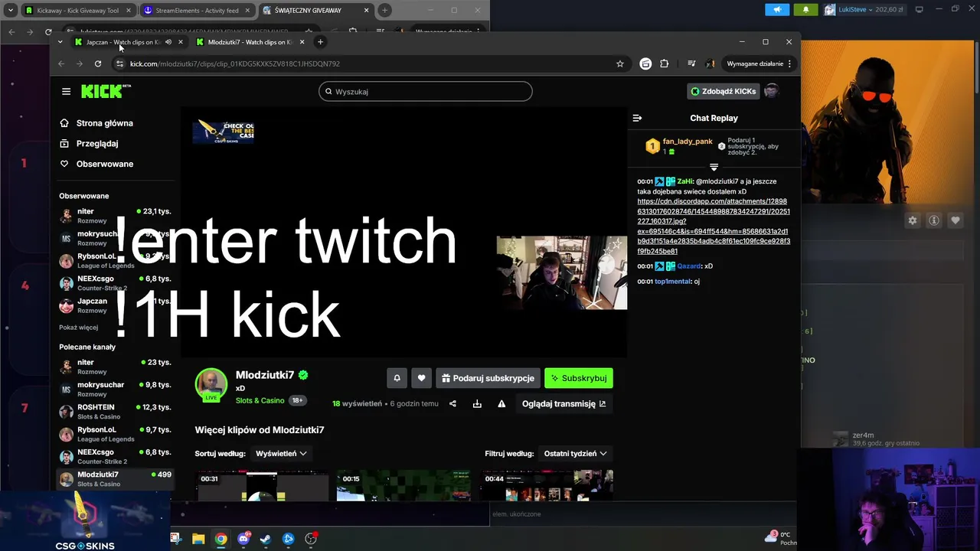This screenshot has width=980, height=551.
Task: Click the address bar URL
Action: click(x=234, y=64)
